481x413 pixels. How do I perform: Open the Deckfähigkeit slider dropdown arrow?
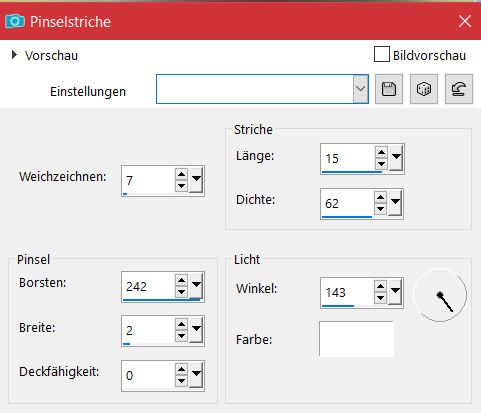point(196,374)
